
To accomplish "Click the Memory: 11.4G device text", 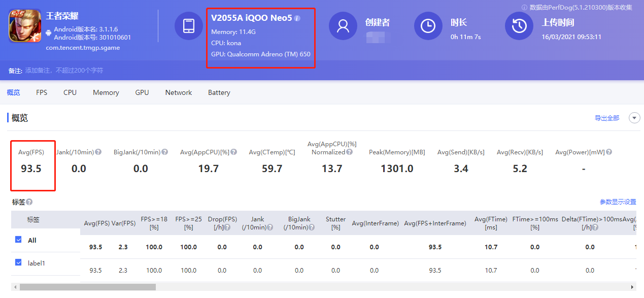I will [234, 32].
